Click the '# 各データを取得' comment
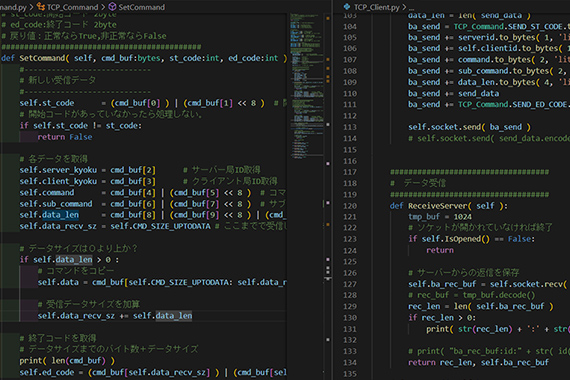Screen dimensions: 570x380 point(53,159)
